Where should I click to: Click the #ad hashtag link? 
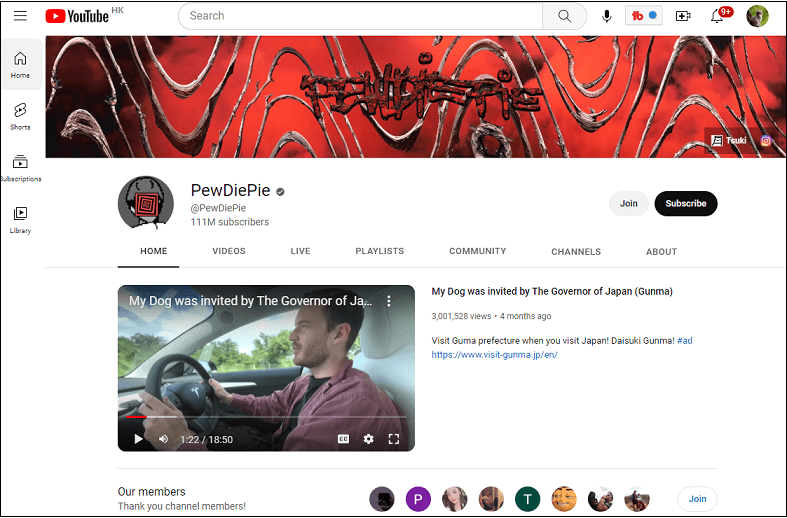click(685, 340)
